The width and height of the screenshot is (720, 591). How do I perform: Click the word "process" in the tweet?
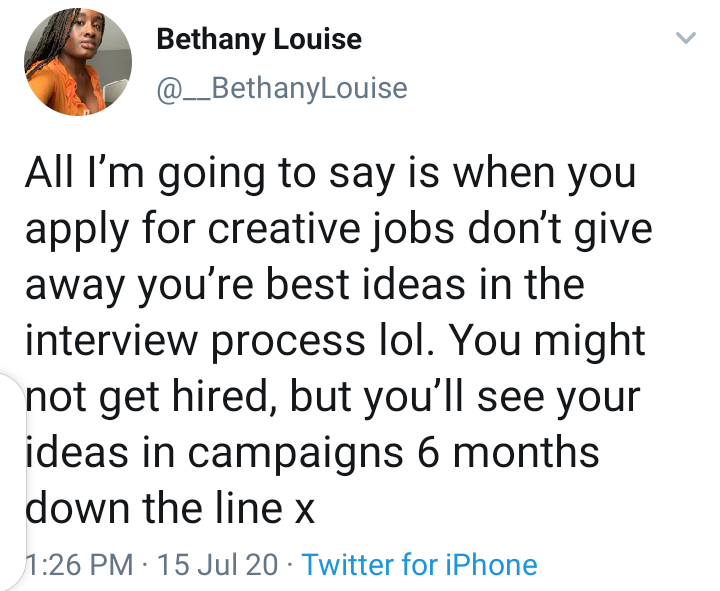pyautogui.click(x=288, y=343)
